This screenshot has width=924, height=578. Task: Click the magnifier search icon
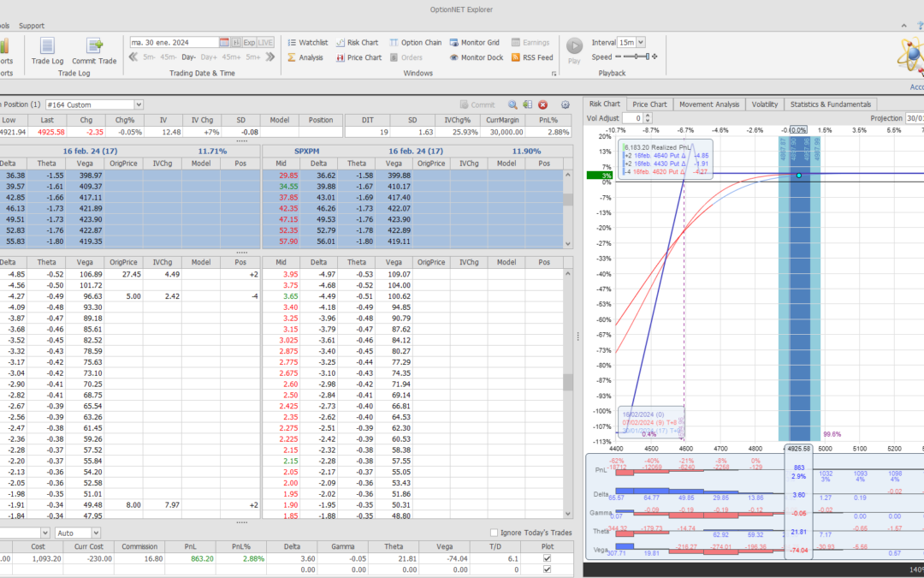point(512,104)
